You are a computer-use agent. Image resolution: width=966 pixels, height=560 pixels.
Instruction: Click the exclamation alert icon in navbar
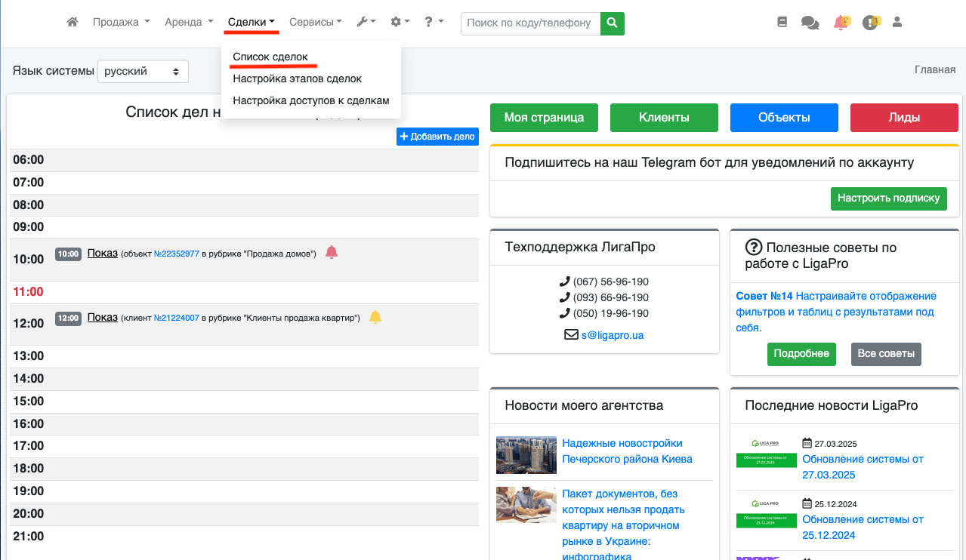point(870,23)
